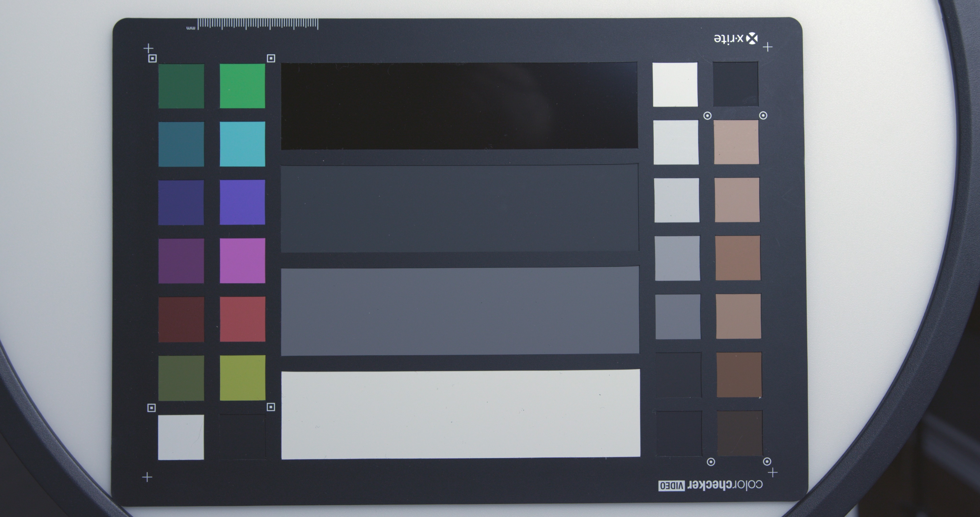Click the large white horizontal bar
Image resolution: width=980 pixels, height=517 pixels.
click(460, 414)
